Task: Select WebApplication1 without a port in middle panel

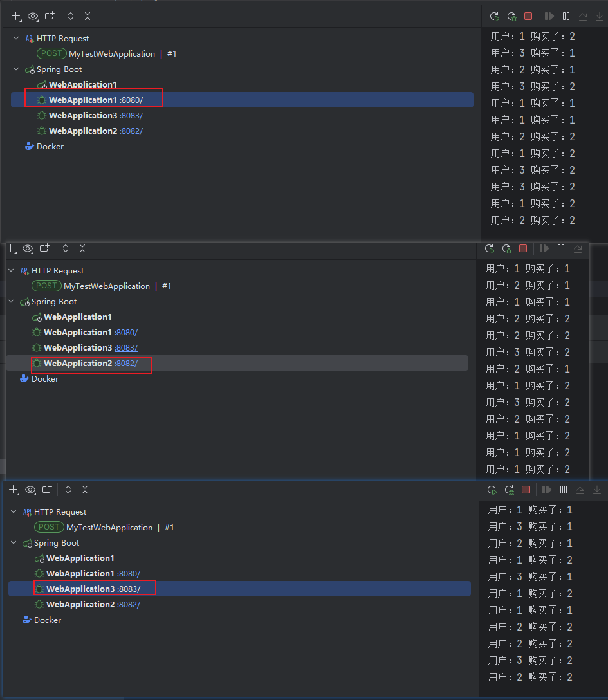Action: 72,317
